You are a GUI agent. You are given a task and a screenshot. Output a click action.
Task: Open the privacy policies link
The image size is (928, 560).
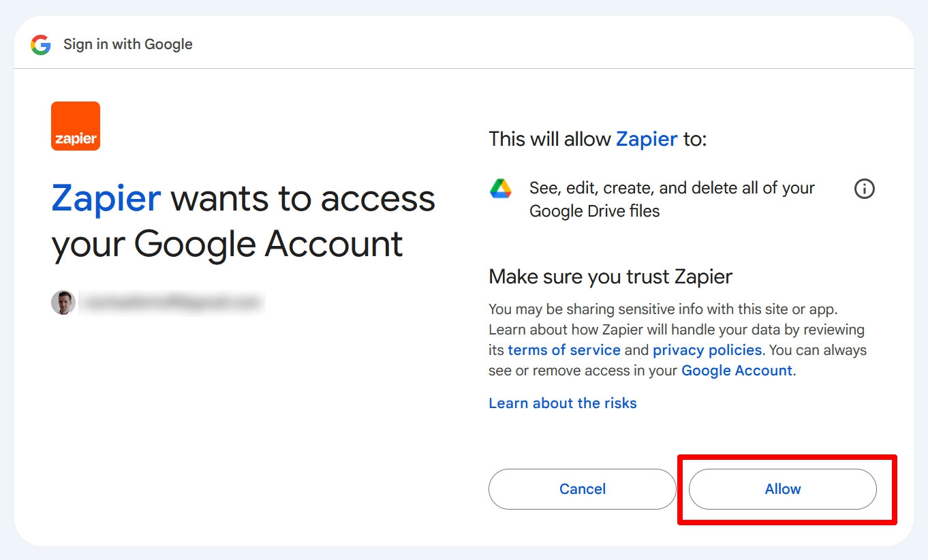(707, 350)
